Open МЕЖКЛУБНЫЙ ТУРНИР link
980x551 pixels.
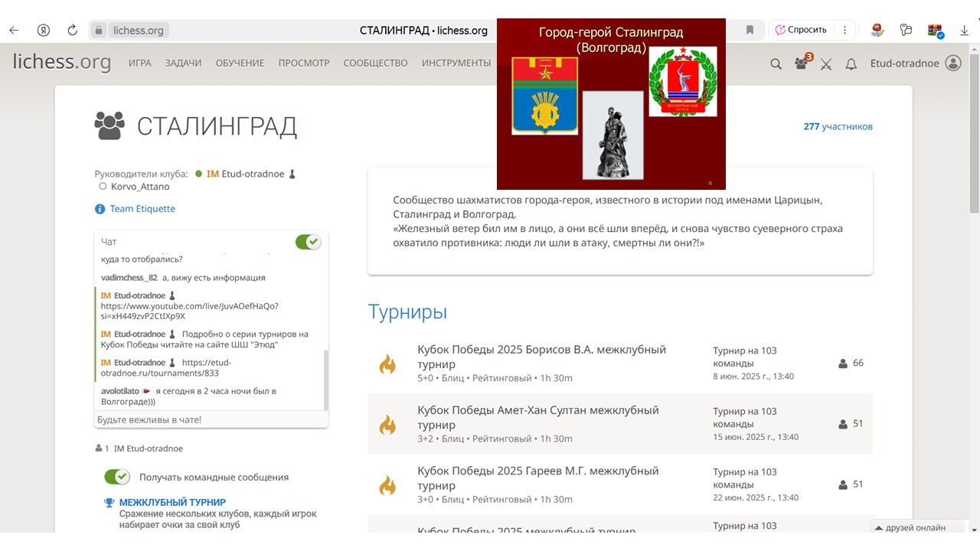pos(172,503)
